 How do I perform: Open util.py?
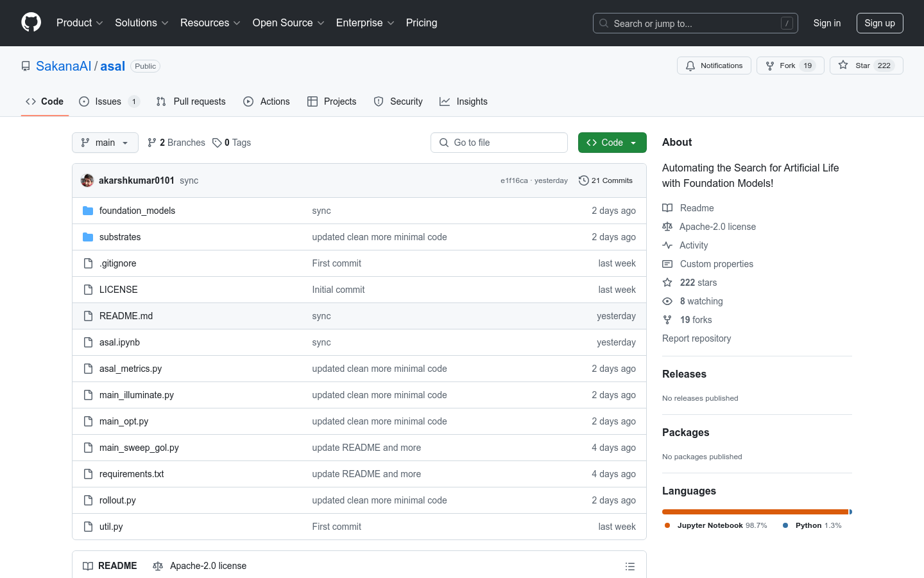(111, 527)
